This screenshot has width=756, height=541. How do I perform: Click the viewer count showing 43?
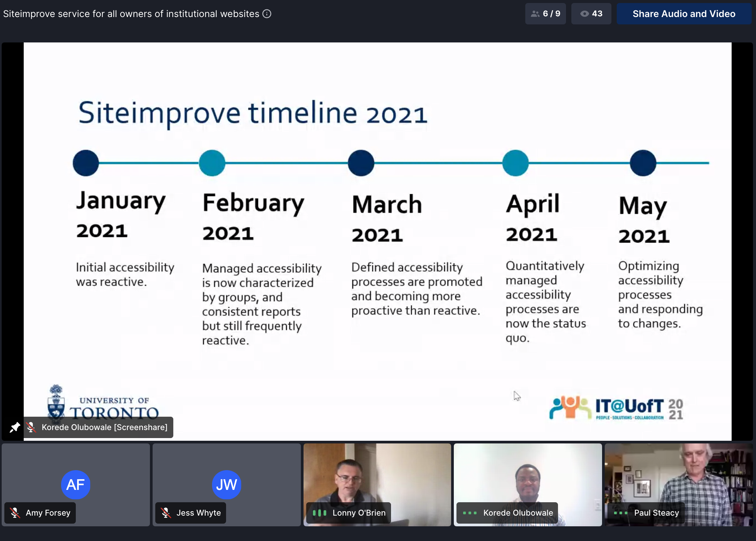591,14
